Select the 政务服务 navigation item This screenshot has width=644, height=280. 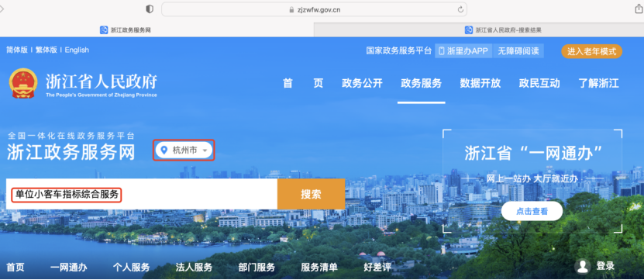click(422, 83)
